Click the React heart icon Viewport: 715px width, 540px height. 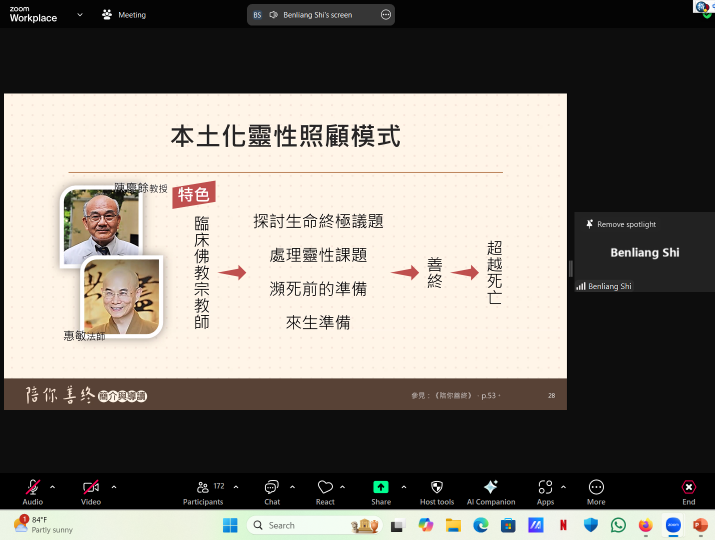pyautogui.click(x=325, y=488)
